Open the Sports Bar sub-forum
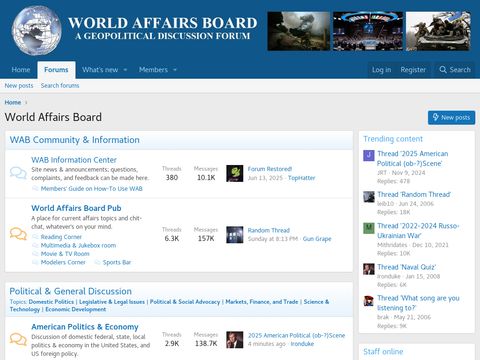The height and width of the screenshot is (360, 480). 117,262
